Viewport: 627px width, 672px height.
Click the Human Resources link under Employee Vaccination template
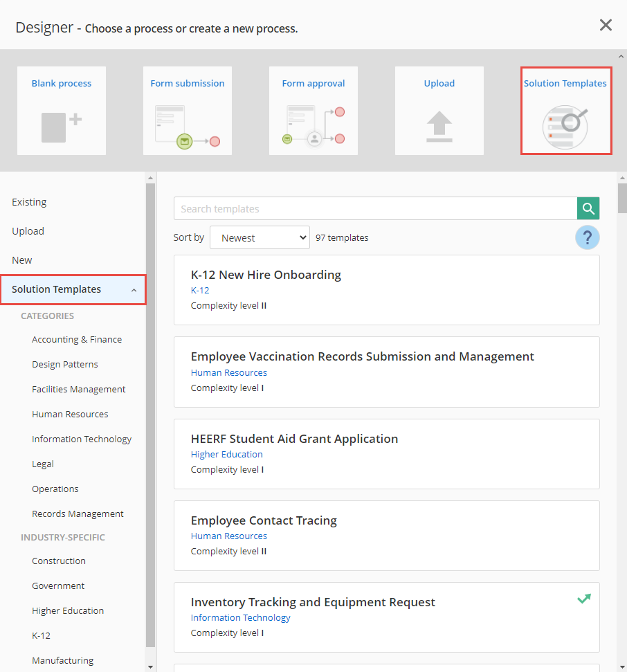tap(229, 372)
